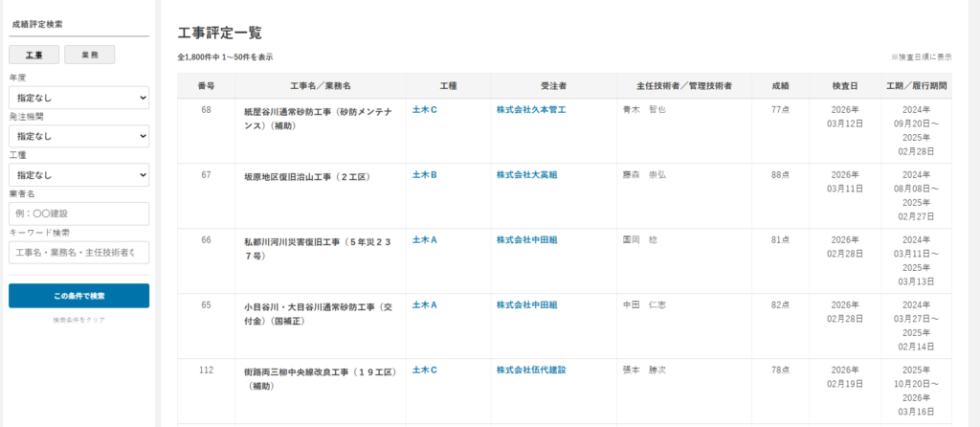Screen dimensions: 980x427
Task: Open the 株式会社久本管工 contractor link
Action: pyautogui.click(x=531, y=110)
